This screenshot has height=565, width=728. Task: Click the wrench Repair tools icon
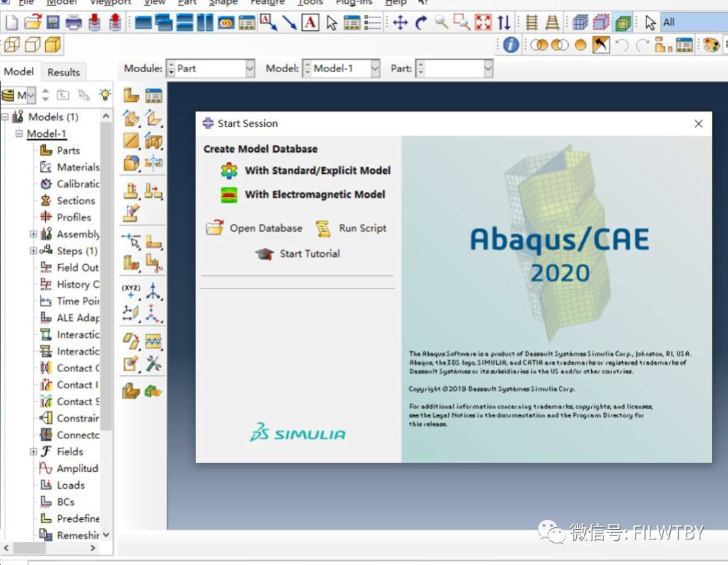coord(153,363)
